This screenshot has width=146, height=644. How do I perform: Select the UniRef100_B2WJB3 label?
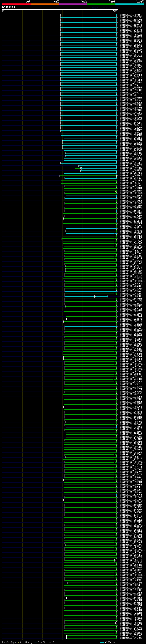(x=131, y=238)
